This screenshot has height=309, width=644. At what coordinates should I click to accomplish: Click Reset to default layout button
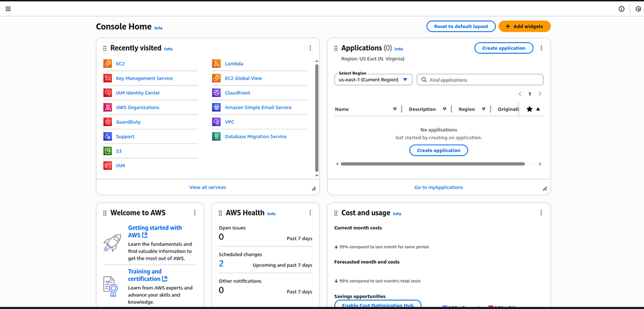click(461, 26)
